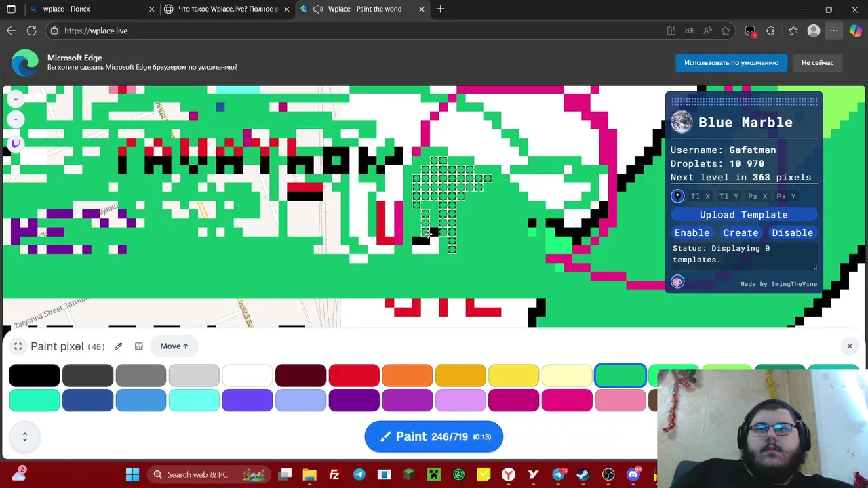Click the blue Paint 246/719 button
Screen dimensions: 868x488
[434, 436]
